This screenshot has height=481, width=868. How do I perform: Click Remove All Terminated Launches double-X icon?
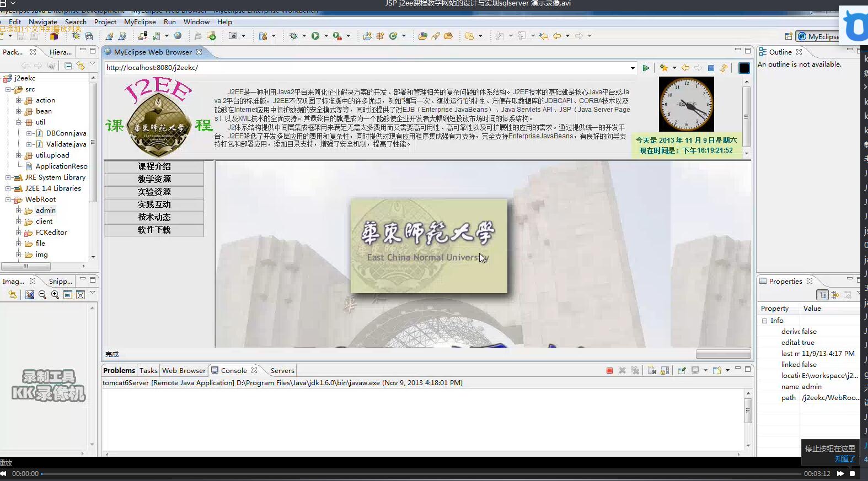click(x=635, y=370)
